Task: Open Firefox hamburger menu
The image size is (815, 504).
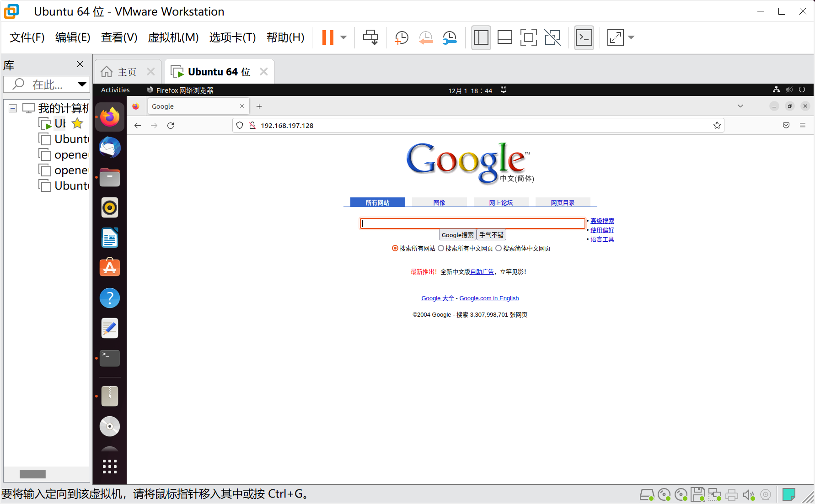Action: pos(803,125)
